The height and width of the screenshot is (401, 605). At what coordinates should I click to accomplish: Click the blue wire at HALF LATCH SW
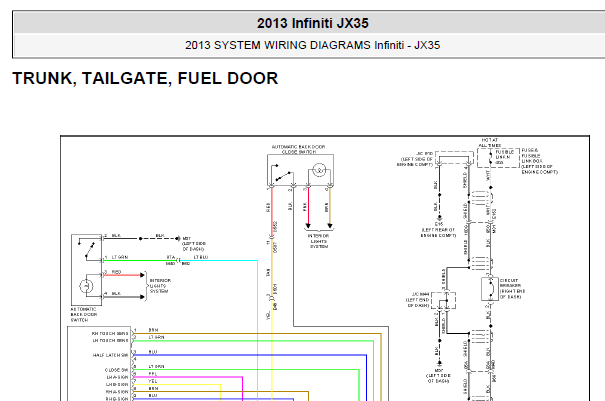pos(250,352)
